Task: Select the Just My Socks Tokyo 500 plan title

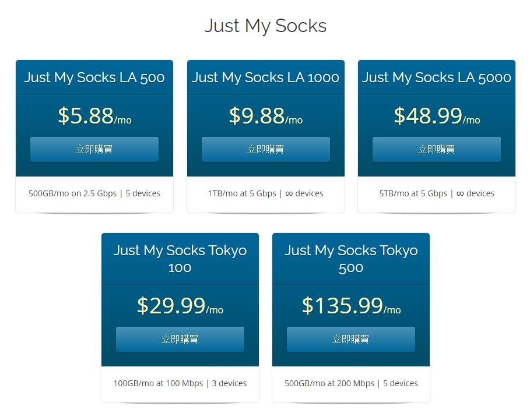Action: 350,259
